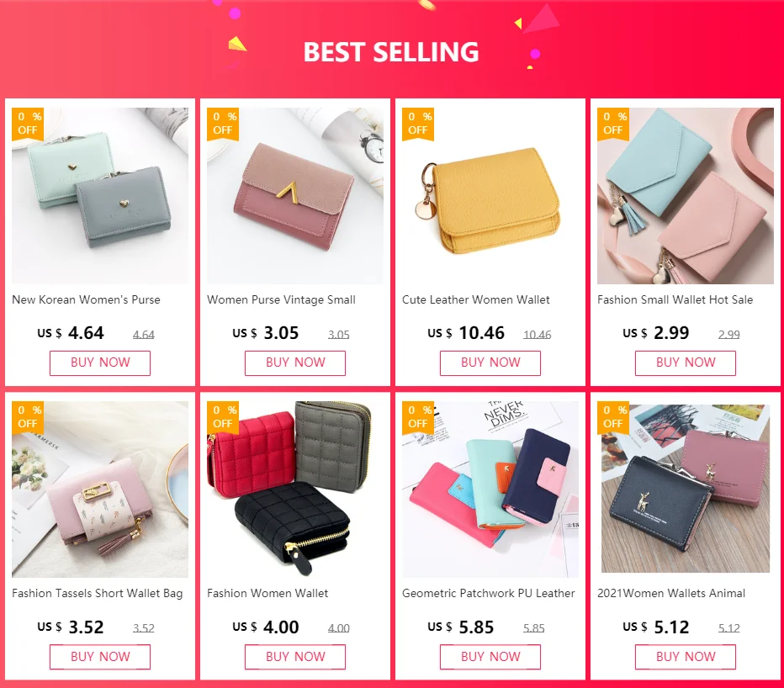The image size is (784, 688).
Task: Select the yellow Cute Leather Women Wallet photo
Action: click(490, 196)
